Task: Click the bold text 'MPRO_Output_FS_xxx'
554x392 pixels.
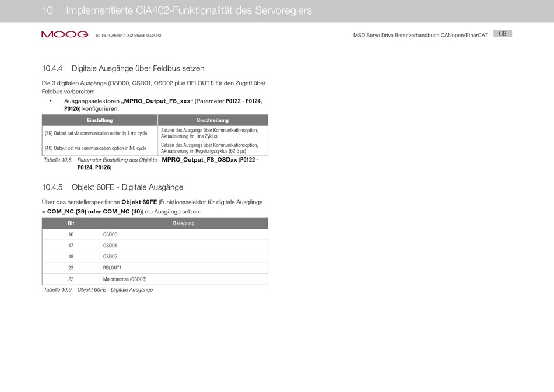Action: point(157,101)
